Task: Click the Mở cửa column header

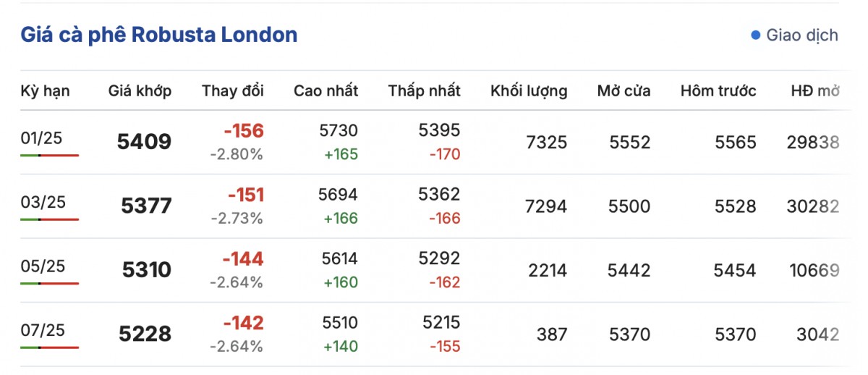Action: (x=624, y=91)
